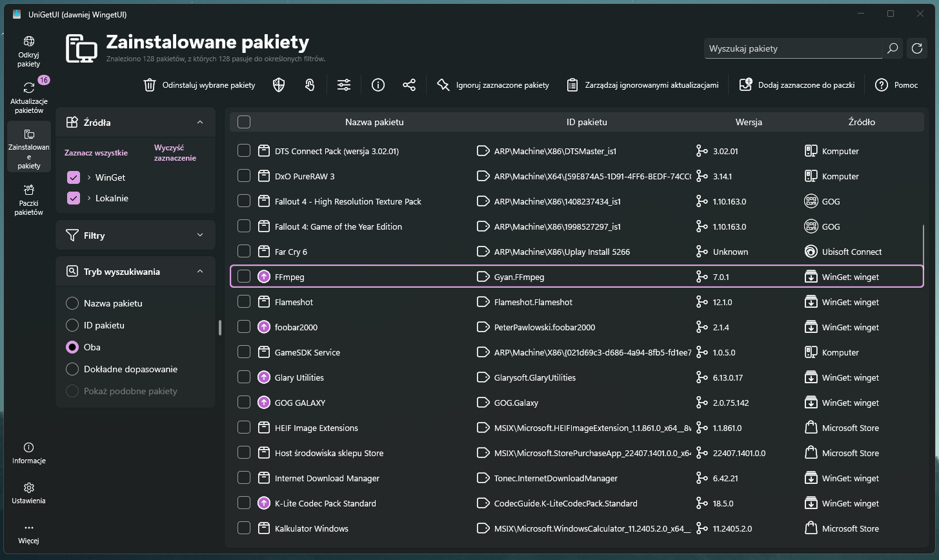Open install options sliders icon
Image resolution: width=939 pixels, height=560 pixels.
tap(344, 85)
